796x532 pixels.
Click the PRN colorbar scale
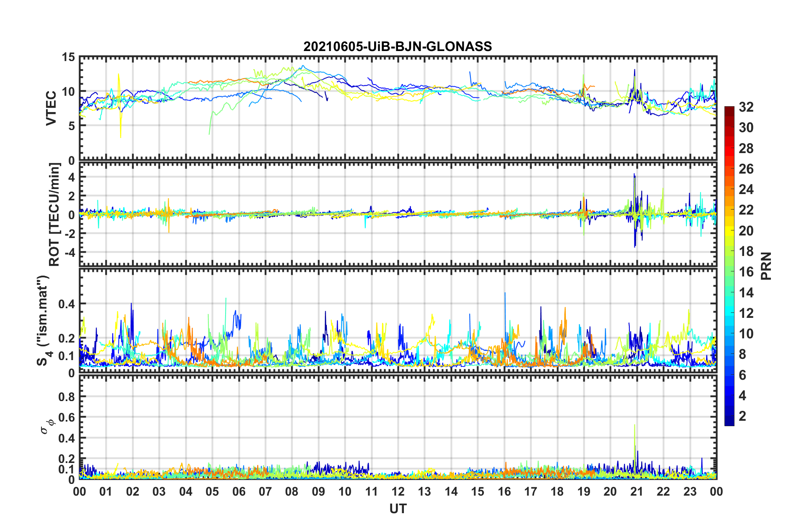pos(729,266)
